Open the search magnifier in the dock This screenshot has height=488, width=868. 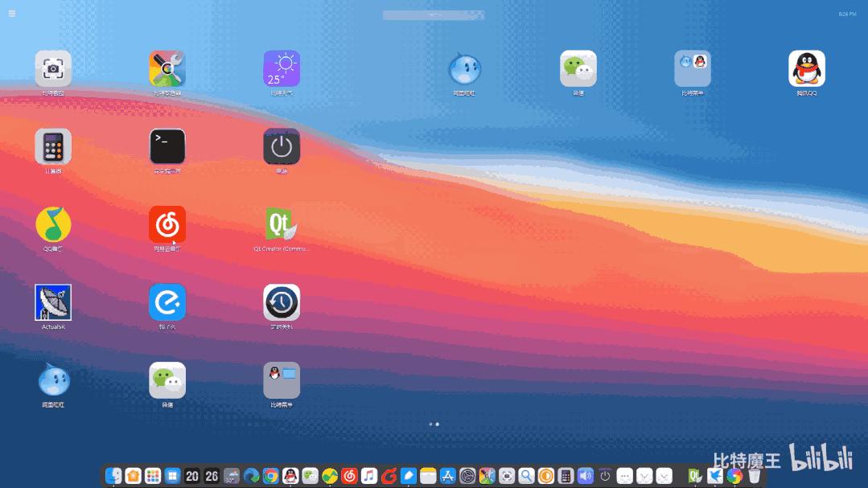click(x=526, y=476)
